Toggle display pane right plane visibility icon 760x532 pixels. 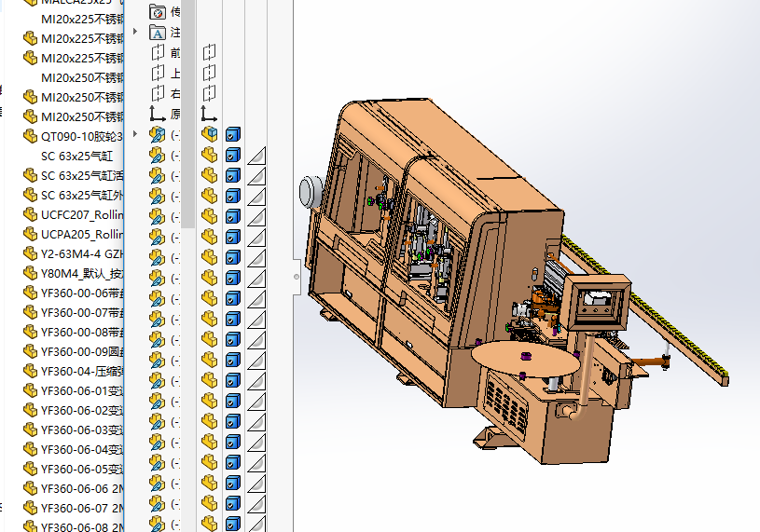(210, 92)
